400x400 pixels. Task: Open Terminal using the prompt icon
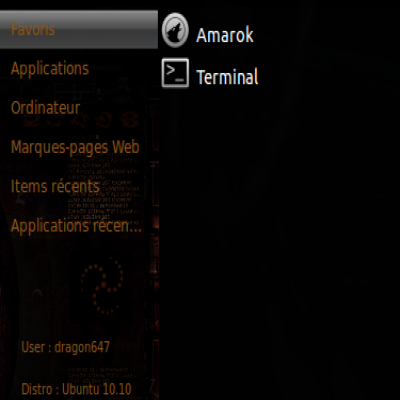[175, 73]
